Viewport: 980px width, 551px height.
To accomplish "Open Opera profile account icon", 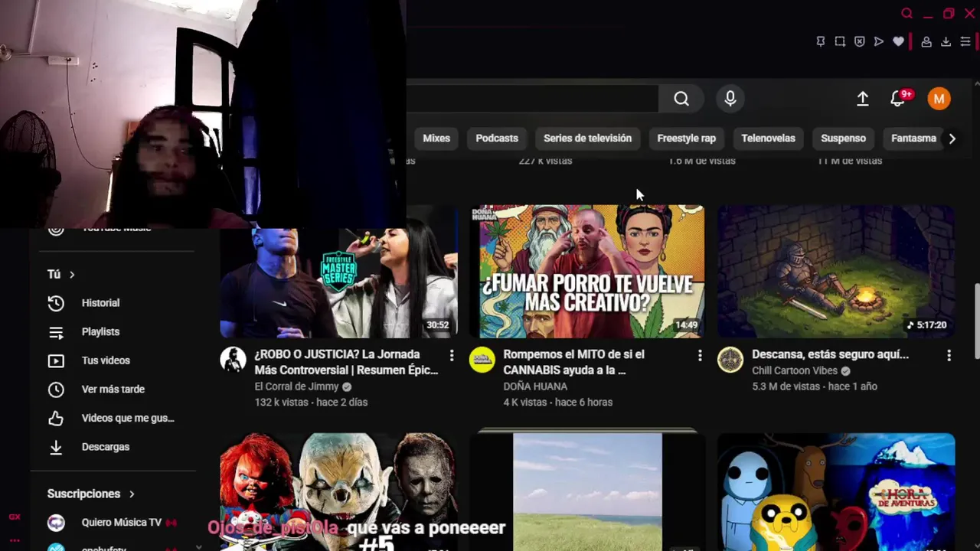I will tap(926, 41).
